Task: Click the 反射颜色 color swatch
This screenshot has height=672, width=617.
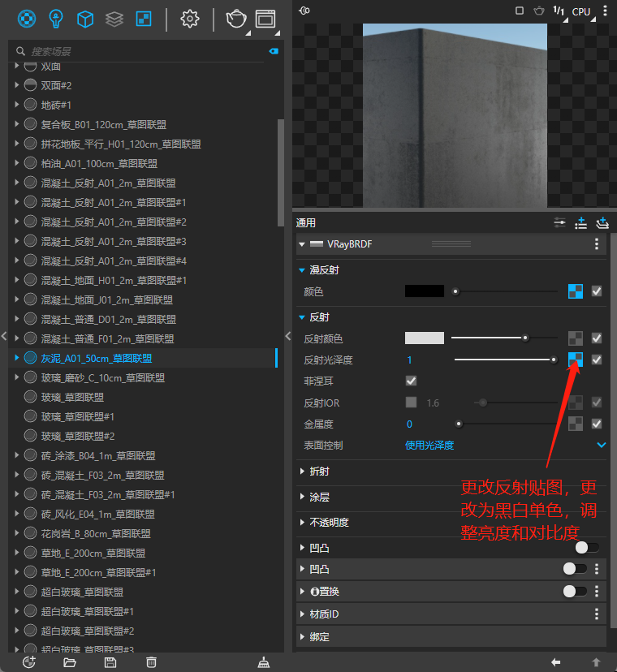Action: [425, 338]
